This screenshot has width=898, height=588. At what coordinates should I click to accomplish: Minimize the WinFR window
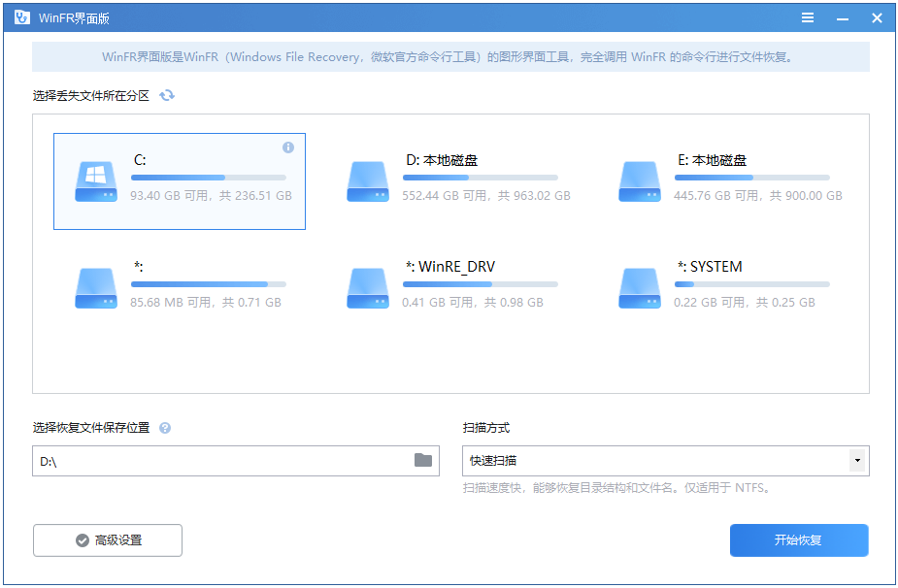(x=843, y=18)
